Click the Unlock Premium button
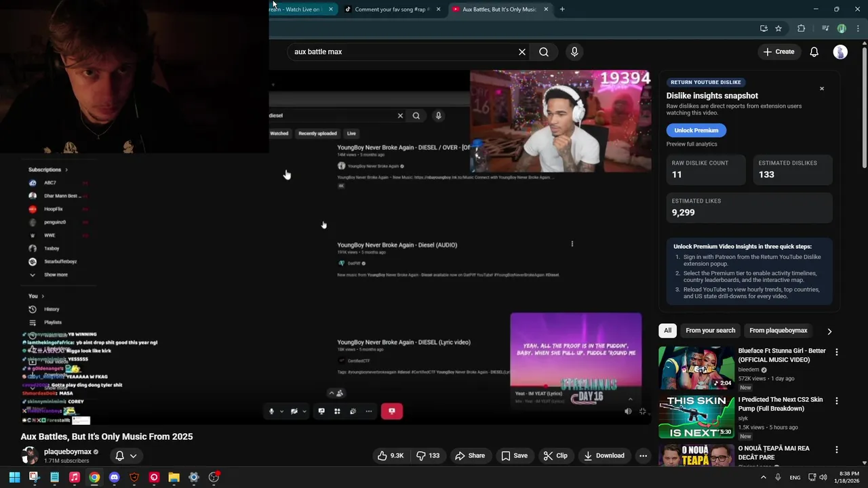868x488 pixels. pyautogui.click(x=696, y=130)
